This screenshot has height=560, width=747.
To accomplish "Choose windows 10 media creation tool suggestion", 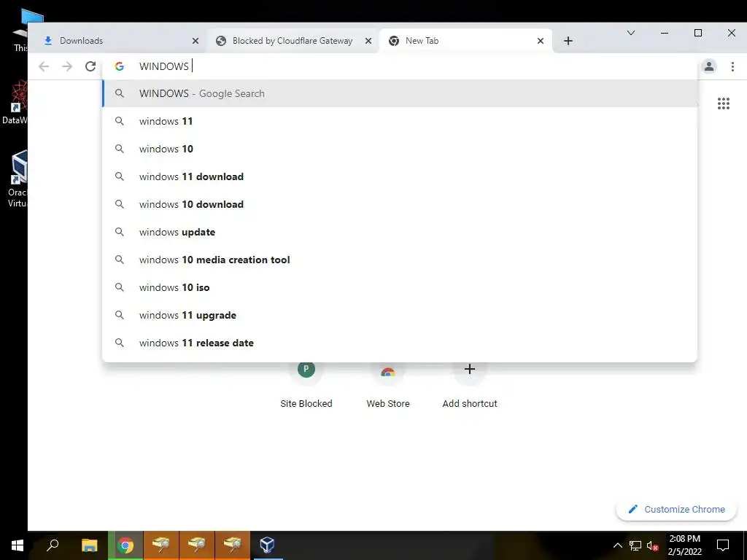I will coord(400,260).
